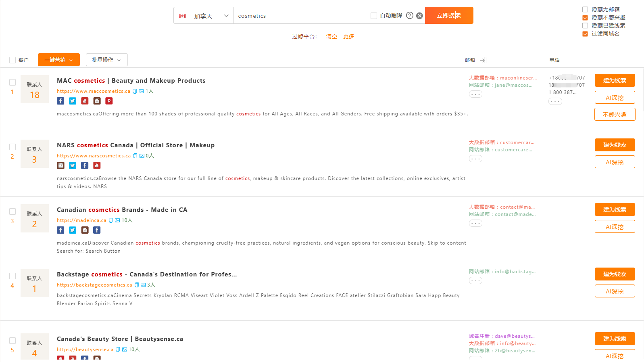Mark MAC cosmetics as 不感兴趣

pyautogui.click(x=615, y=114)
